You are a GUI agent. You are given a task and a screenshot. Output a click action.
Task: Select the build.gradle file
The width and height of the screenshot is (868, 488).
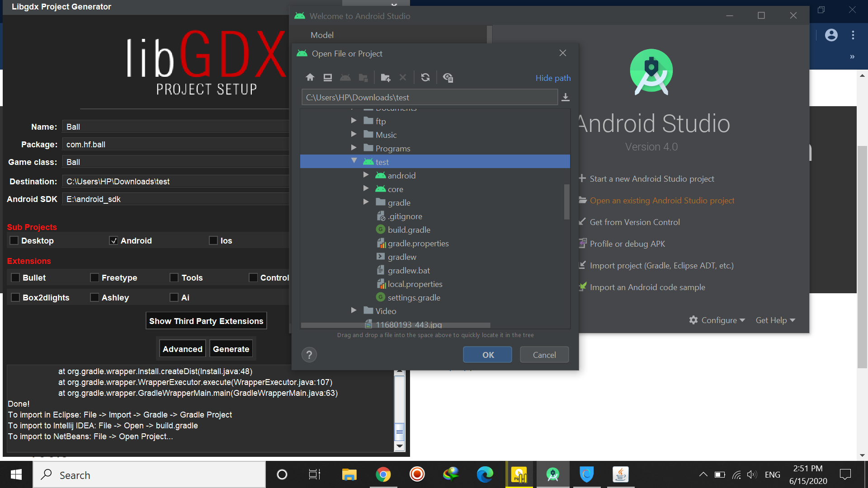pyautogui.click(x=409, y=230)
